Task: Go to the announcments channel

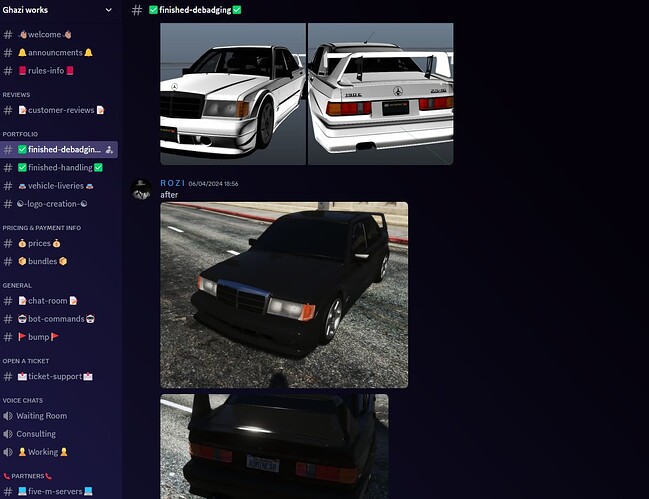Action: coord(55,52)
